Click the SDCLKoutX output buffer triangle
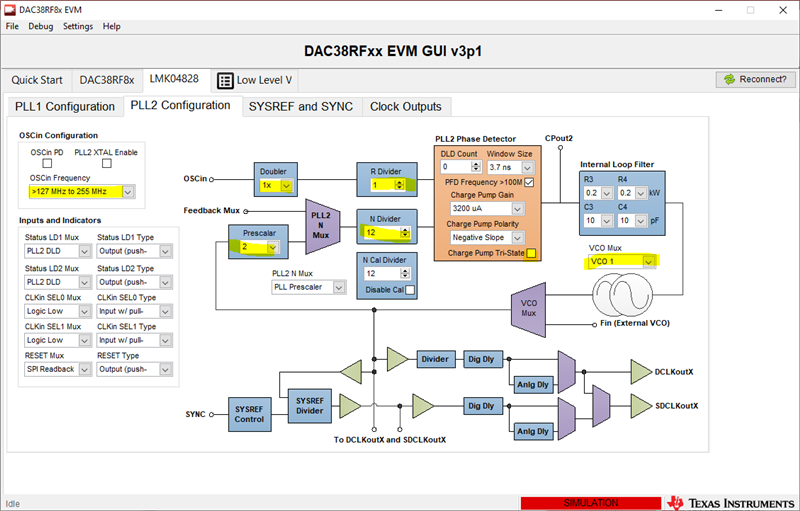800x511 pixels. pyautogui.click(x=641, y=406)
